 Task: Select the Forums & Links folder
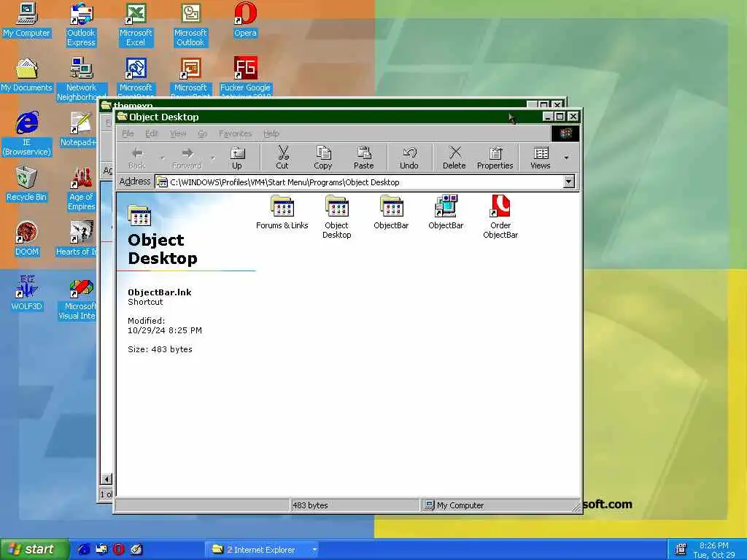(x=282, y=212)
